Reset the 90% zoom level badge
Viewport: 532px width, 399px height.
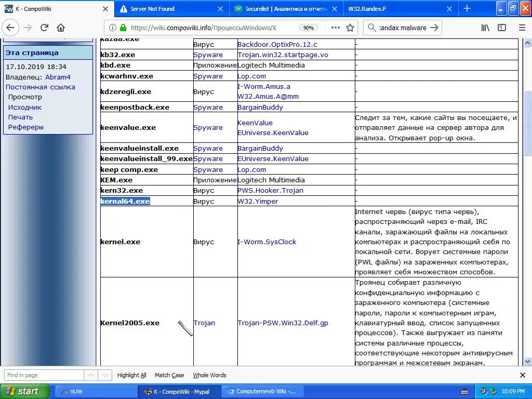tap(308, 28)
